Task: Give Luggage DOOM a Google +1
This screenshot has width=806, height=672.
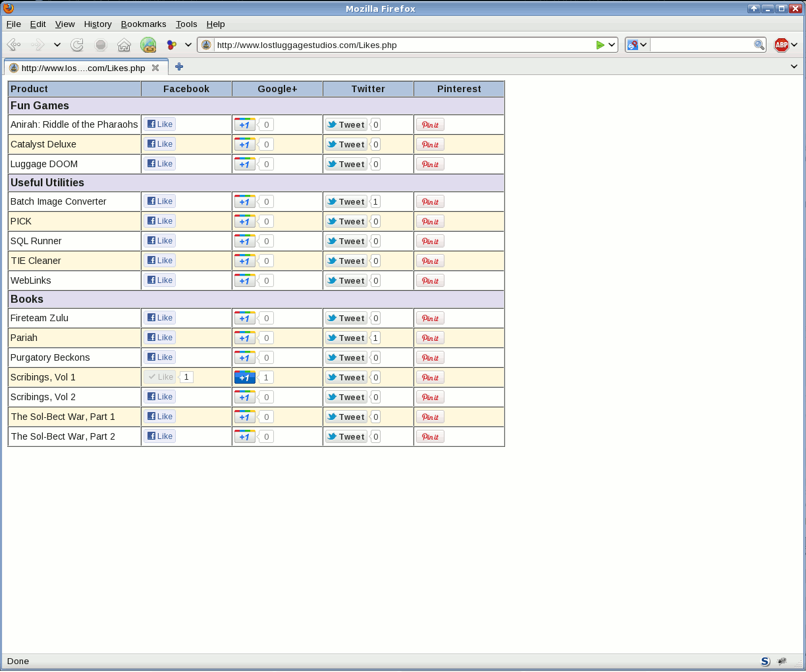Action: click(245, 164)
